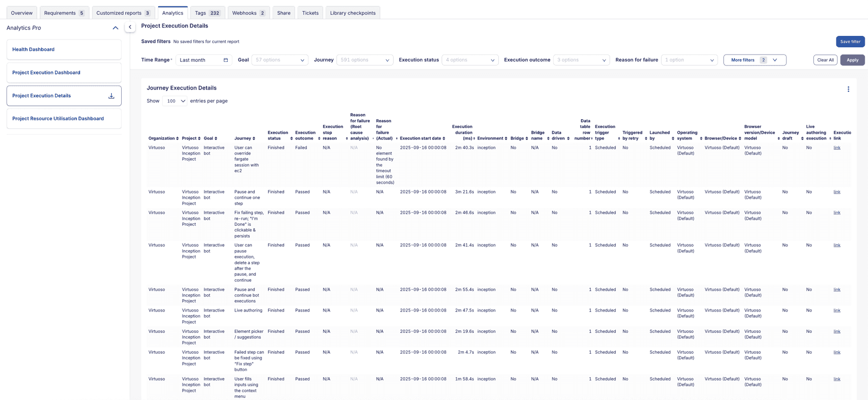Collapse the Analytics Pro section chevron
868x400 pixels.
click(x=115, y=28)
